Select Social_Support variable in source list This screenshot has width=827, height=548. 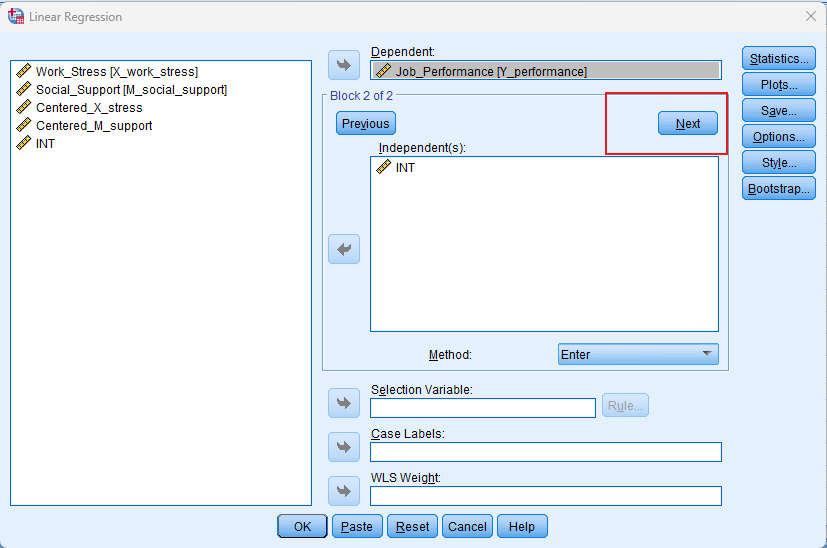(x=130, y=90)
